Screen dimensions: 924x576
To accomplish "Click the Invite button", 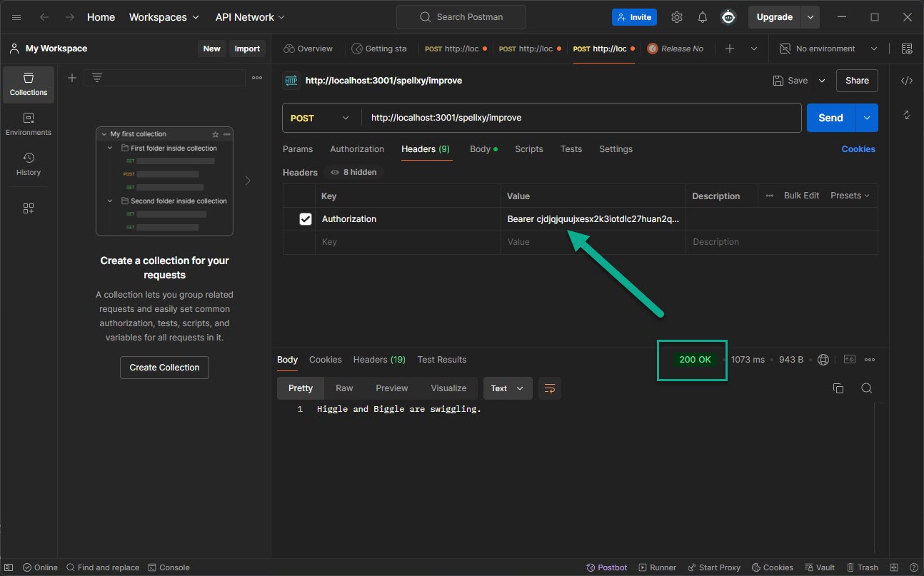I will (634, 17).
